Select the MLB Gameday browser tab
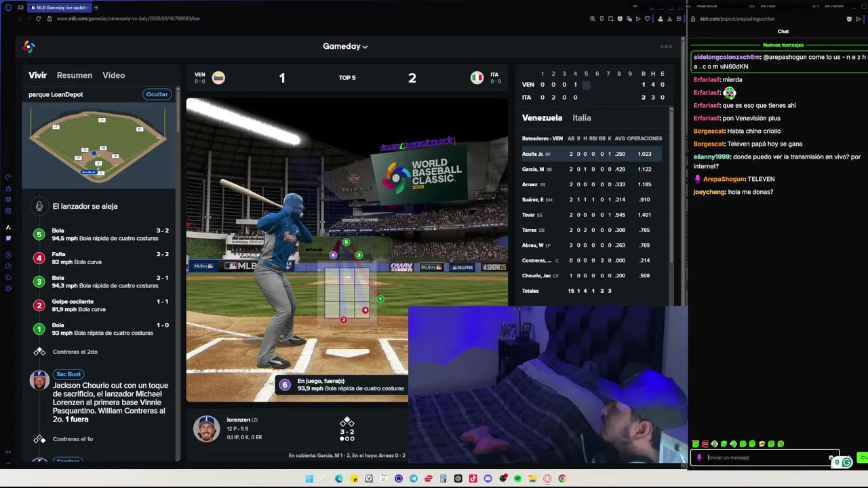 [61, 7]
